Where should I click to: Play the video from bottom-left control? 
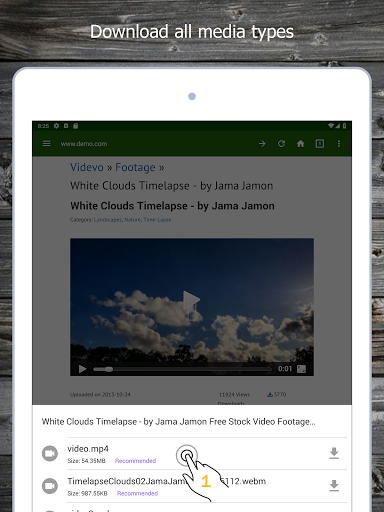(x=82, y=369)
